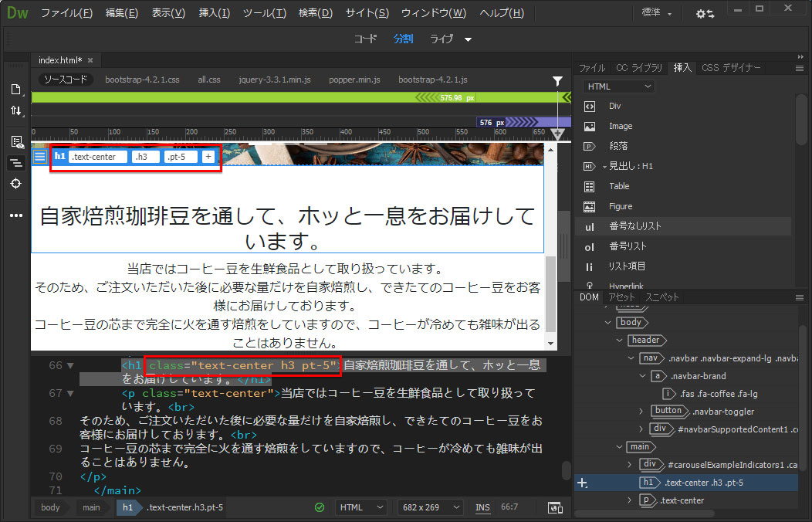This screenshot has height=522, width=812.
Task: Click the .text-center class field on the h1 display
Action: pos(97,157)
